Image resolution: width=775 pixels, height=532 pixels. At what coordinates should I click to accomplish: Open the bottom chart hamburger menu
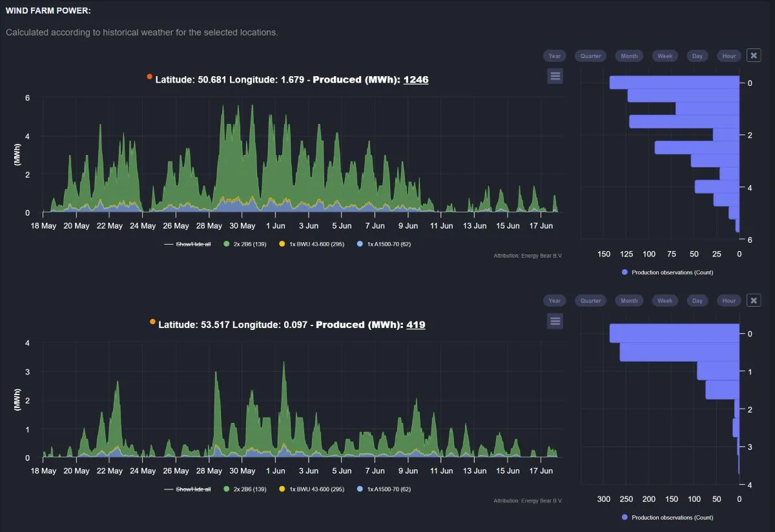[555, 321]
